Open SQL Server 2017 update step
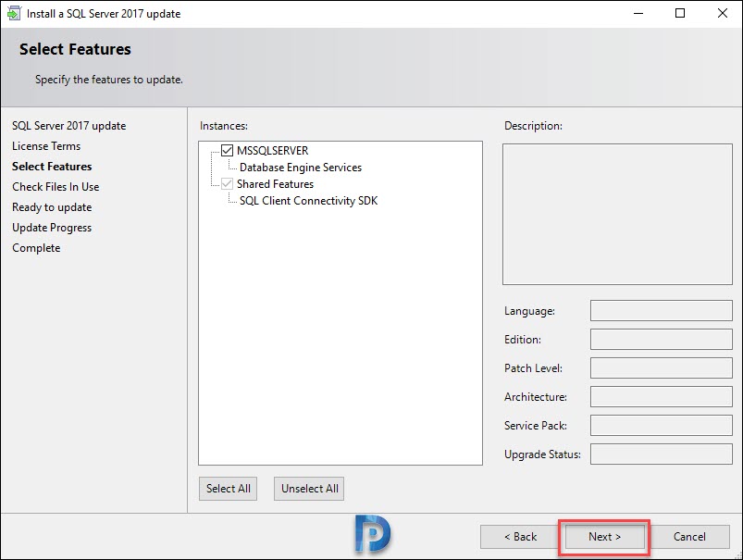The image size is (743, 560). point(69,126)
